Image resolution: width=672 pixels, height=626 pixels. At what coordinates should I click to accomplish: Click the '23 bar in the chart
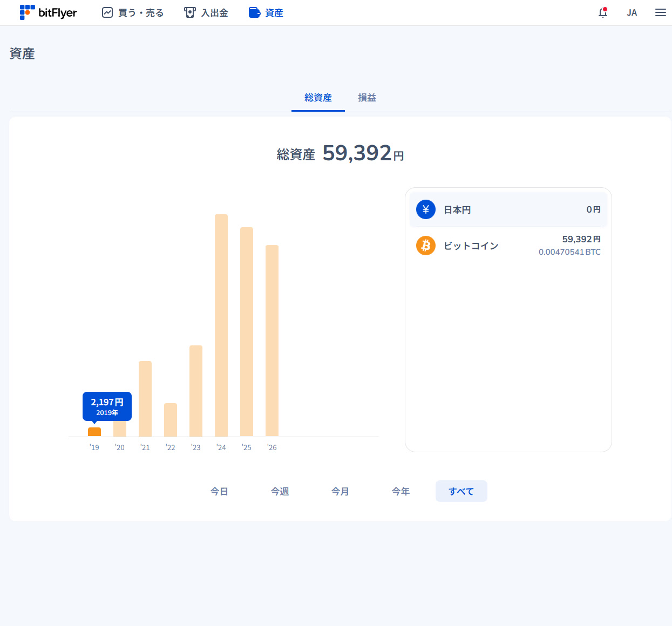click(196, 391)
